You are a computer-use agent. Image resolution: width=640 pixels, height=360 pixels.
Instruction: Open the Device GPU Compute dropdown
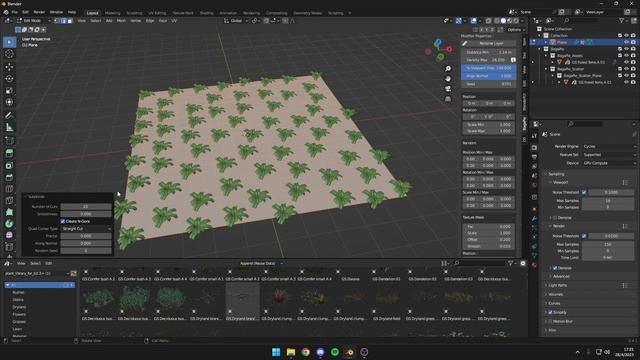coord(609,163)
